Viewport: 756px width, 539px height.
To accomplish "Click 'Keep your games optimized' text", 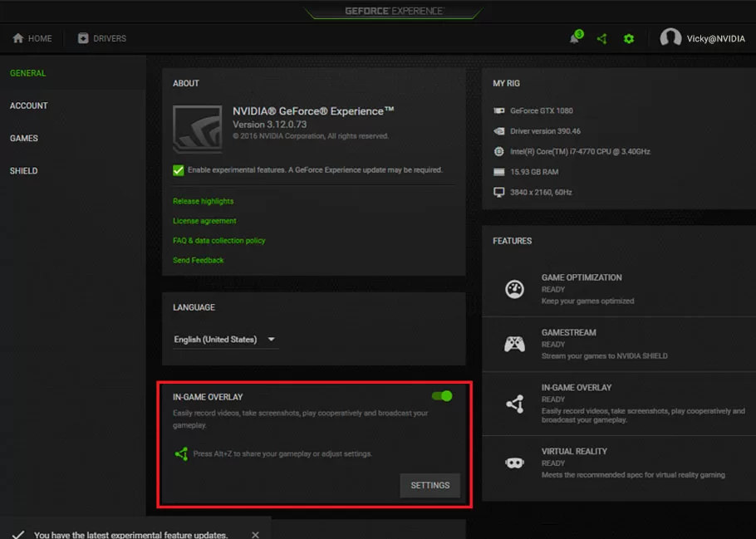I will tap(587, 301).
